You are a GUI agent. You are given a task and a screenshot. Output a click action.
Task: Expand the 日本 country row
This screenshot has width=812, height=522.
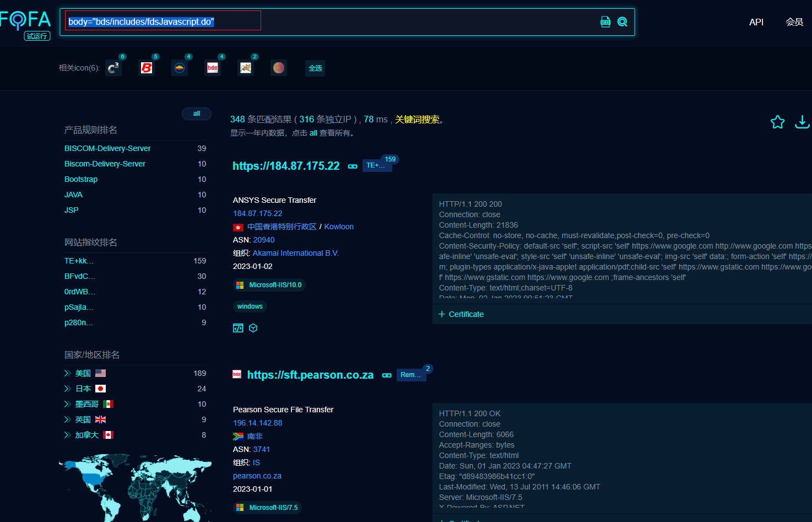68,389
